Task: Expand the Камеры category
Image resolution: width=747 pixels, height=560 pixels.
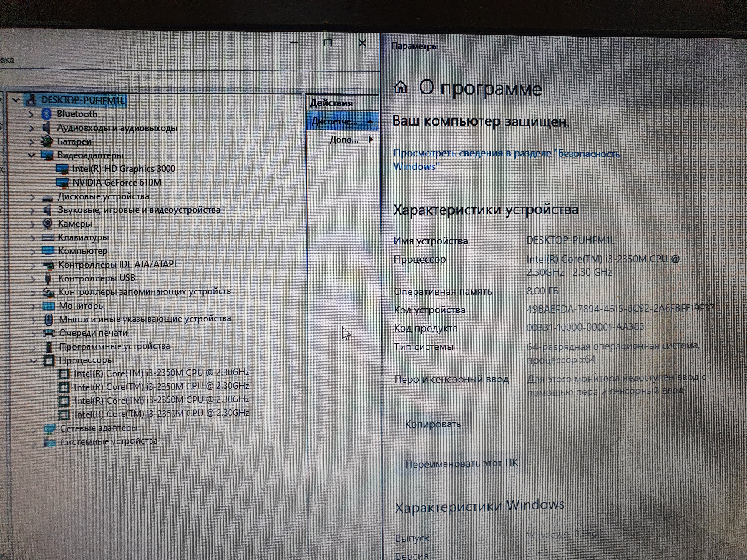Action: coord(32,224)
